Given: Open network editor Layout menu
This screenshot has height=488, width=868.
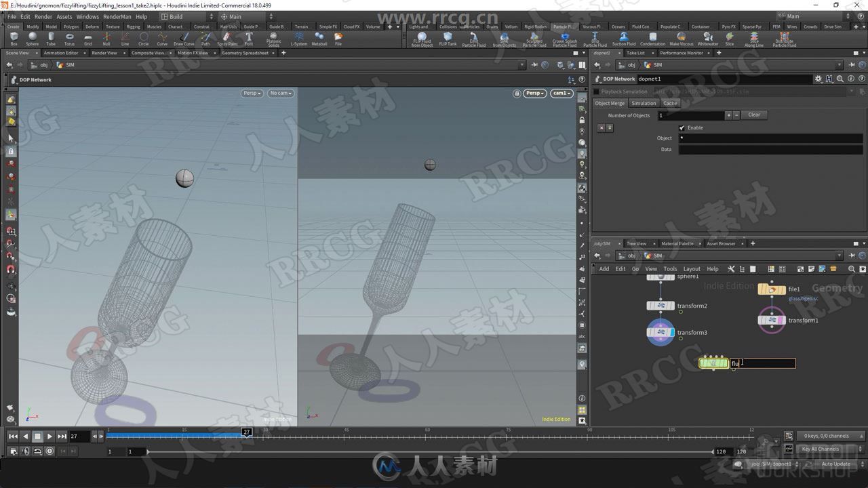Looking at the screenshot, I should [x=692, y=269].
